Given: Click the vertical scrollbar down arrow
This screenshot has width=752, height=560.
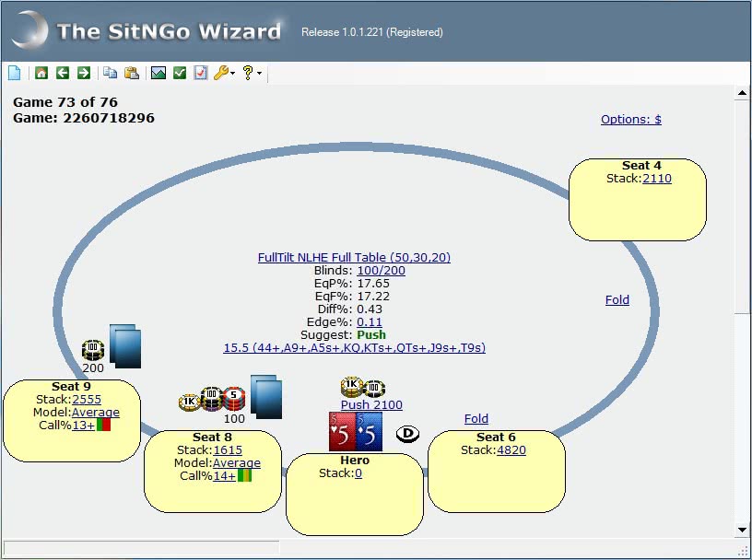Looking at the screenshot, I should coord(742,530).
